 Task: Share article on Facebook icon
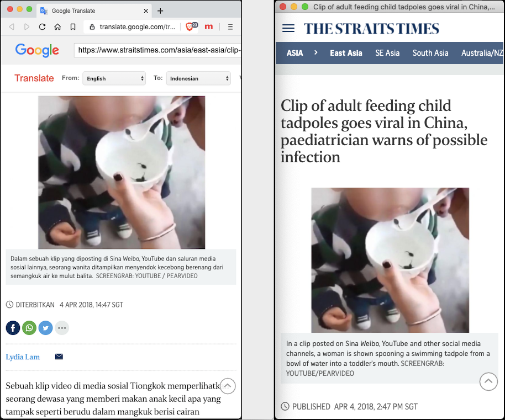[13, 328]
